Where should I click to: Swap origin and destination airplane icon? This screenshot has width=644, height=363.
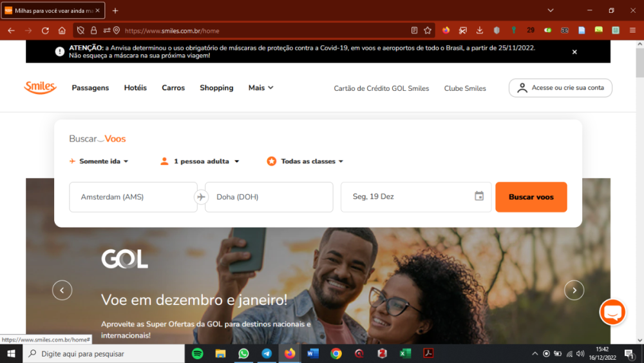[201, 197]
